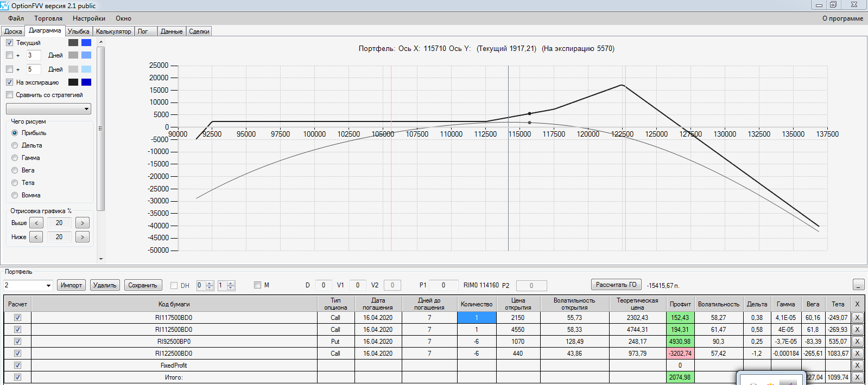Viewport: 868px width, 385px height.
Task: Open the О программе menu
Action: coord(842,18)
